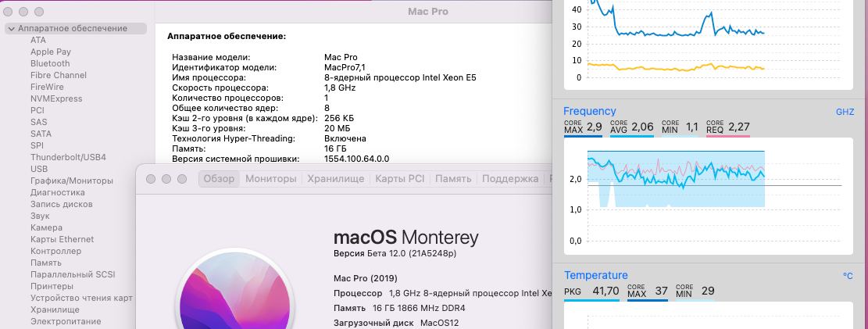Close the System Information window
868x329 pixels.
click(8, 12)
